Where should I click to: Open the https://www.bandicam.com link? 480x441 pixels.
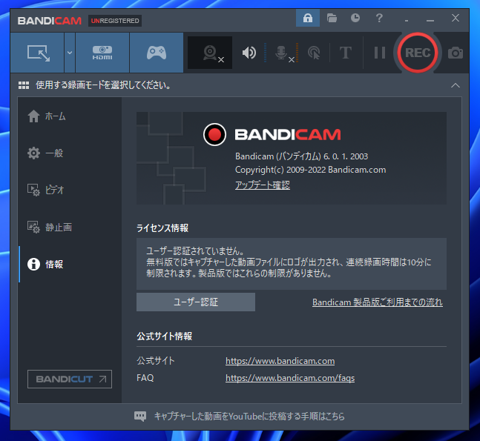click(x=280, y=361)
